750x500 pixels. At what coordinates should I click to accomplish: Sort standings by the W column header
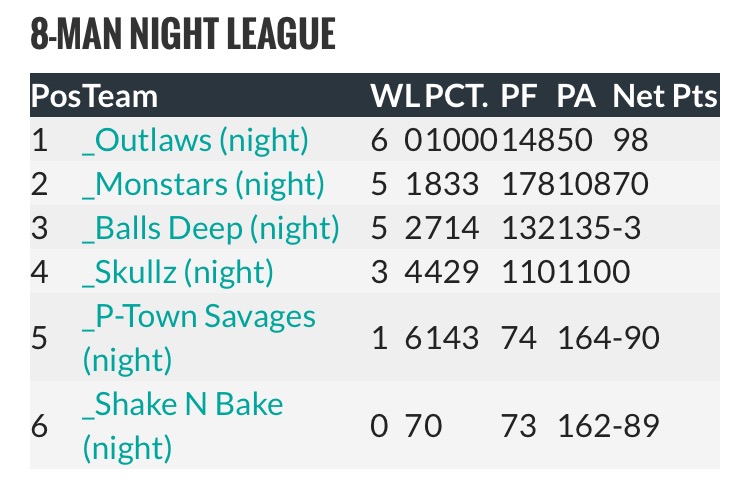385,96
